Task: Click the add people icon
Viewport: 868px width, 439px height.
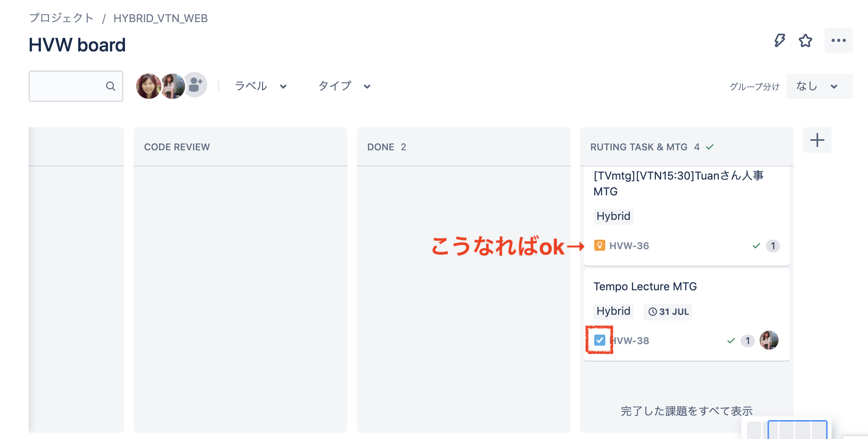Action: pyautogui.click(x=195, y=85)
